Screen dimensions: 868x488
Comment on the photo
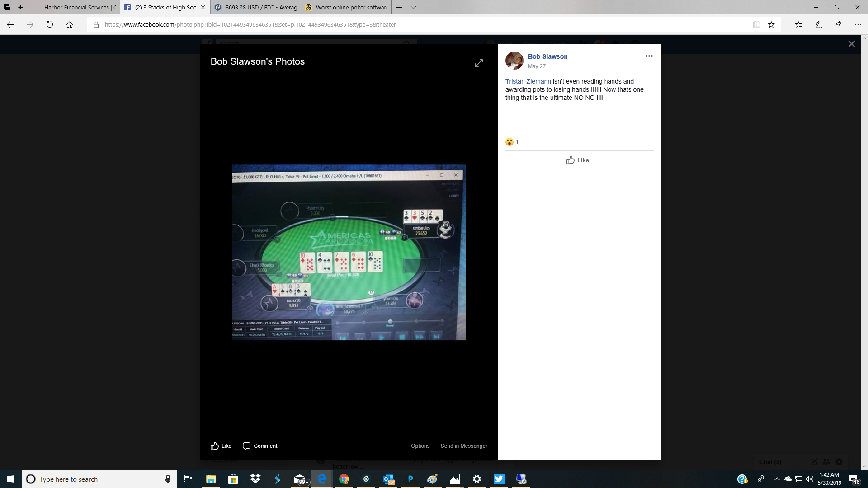coord(260,446)
